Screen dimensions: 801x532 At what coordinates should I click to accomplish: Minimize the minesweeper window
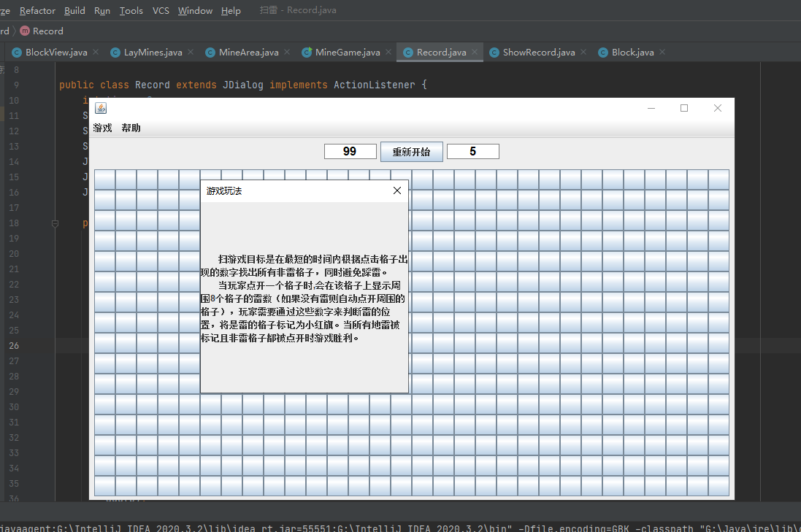(x=651, y=108)
